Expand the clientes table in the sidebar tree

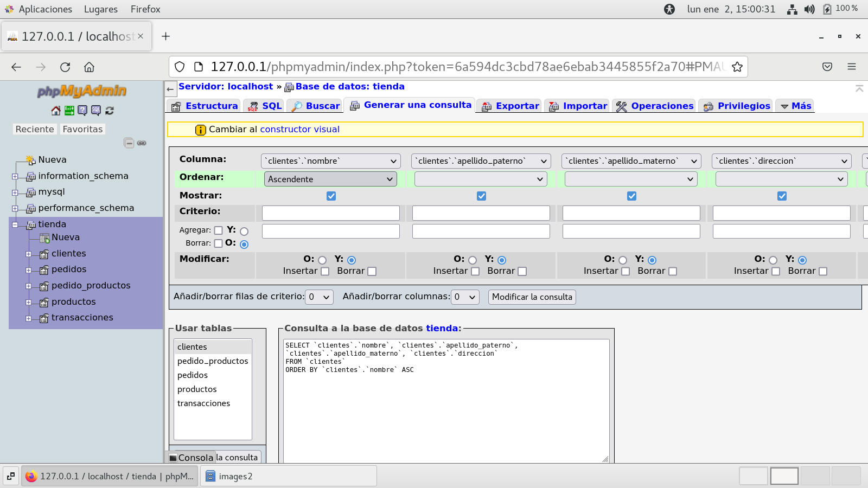click(28, 254)
